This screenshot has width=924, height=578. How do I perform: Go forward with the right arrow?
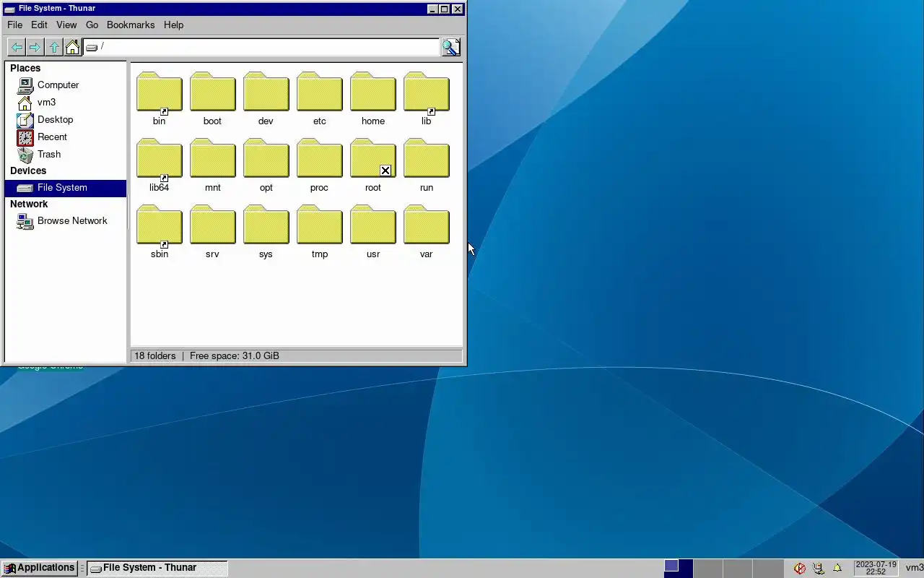pyautogui.click(x=35, y=47)
